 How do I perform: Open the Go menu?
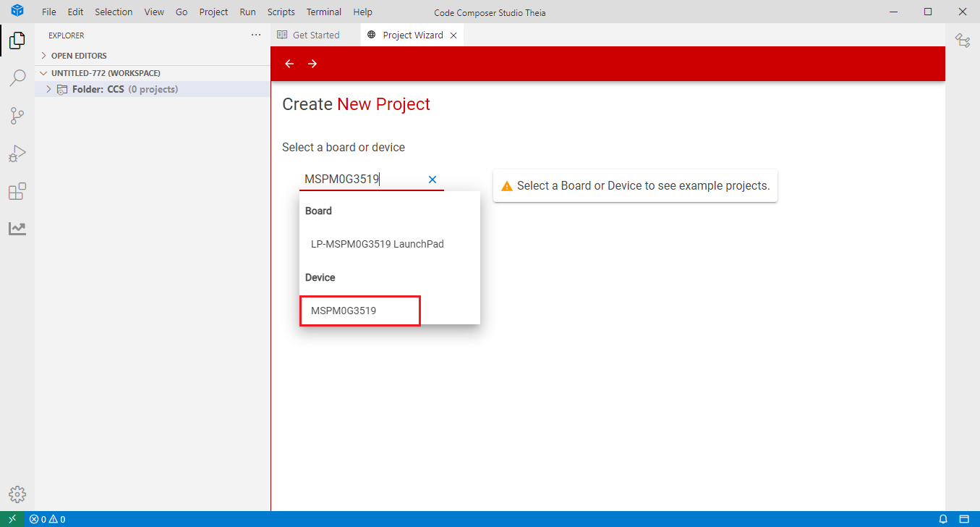182,12
